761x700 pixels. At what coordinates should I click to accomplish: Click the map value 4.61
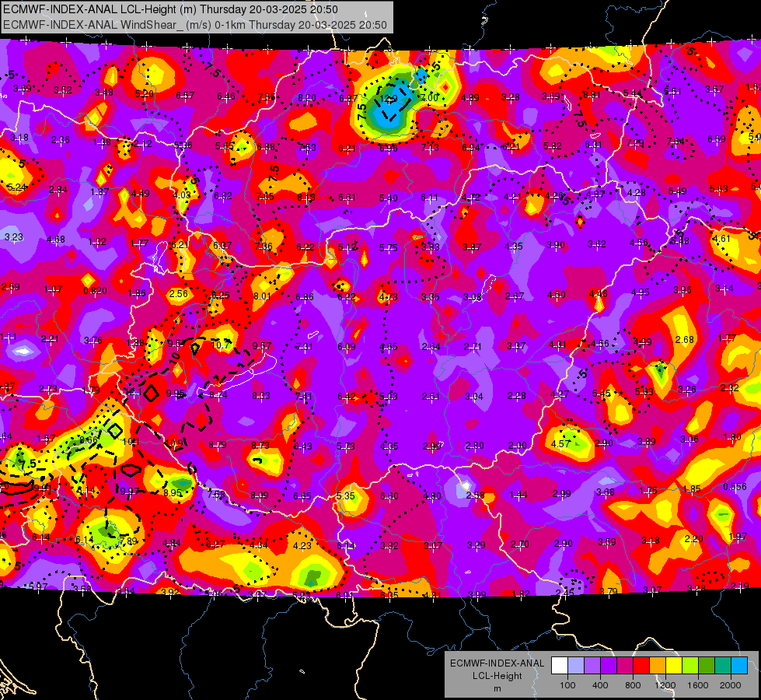[721, 238]
